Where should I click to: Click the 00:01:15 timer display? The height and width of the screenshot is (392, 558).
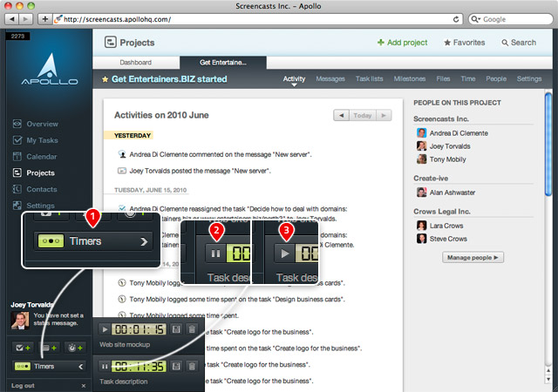pyautogui.click(x=139, y=329)
